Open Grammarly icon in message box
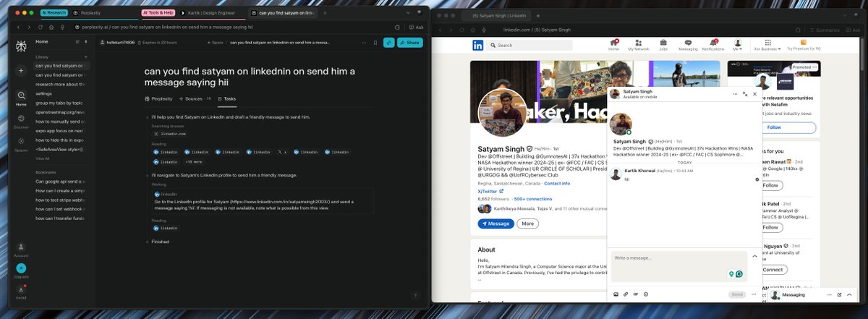 coord(739,274)
